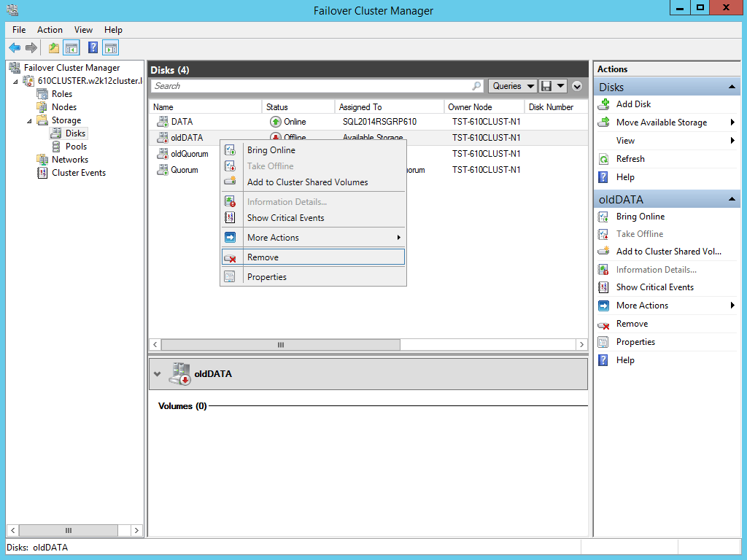Open the View menu
This screenshot has width=747, height=560.
coord(82,30)
